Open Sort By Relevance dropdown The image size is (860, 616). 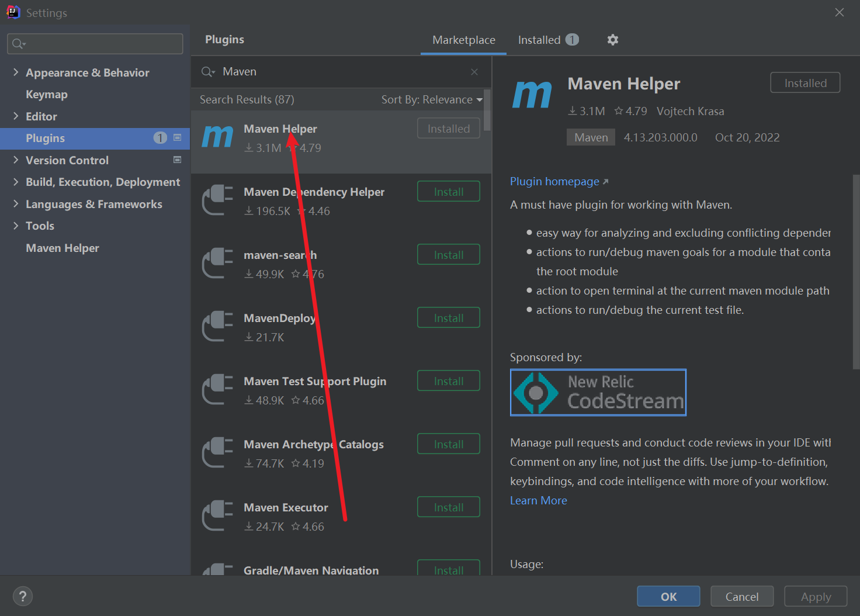(x=432, y=99)
